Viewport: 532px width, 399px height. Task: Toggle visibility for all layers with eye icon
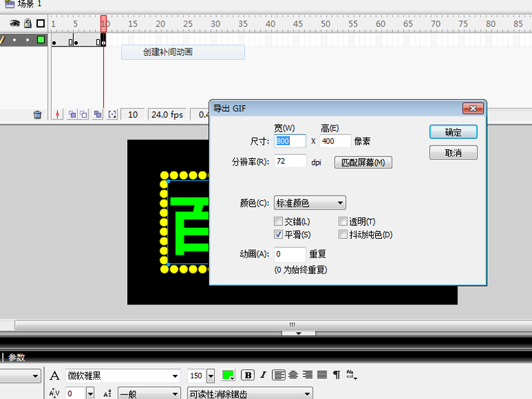pyautogui.click(x=15, y=23)
